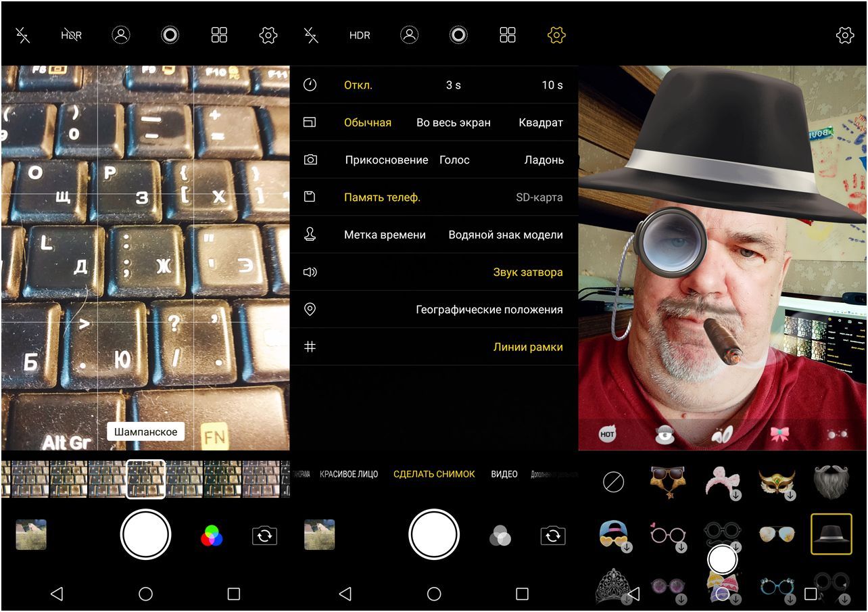This screenshot has height=612, width=868.
Task: Select the pink headband sticker
Action: tap(722, 481)
